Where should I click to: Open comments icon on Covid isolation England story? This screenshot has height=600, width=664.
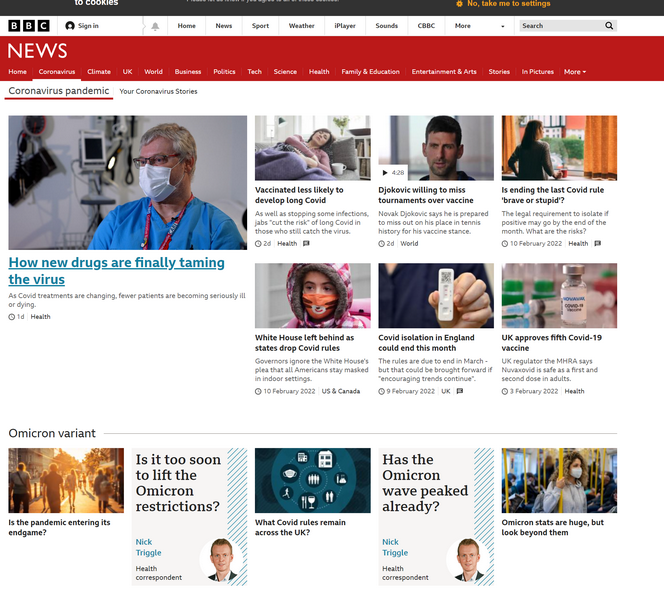[x=460, y=391]
